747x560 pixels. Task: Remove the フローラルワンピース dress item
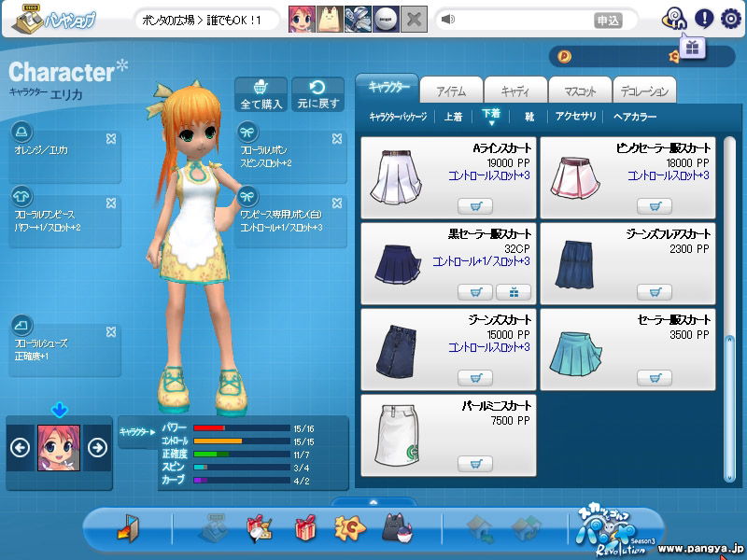111,203
